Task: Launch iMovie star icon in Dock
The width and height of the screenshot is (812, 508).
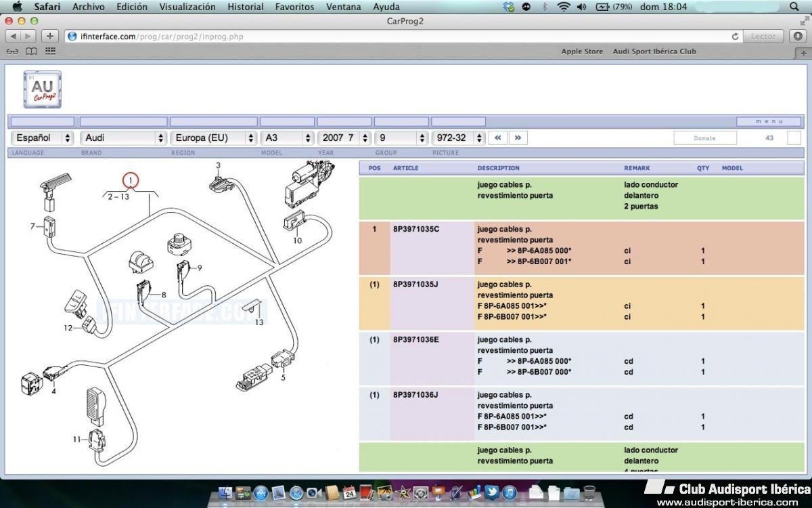Action: click(x=403, y=492)
